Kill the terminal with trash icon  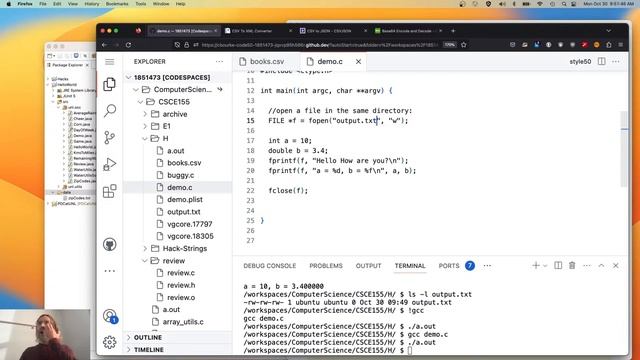coord(572,266)
